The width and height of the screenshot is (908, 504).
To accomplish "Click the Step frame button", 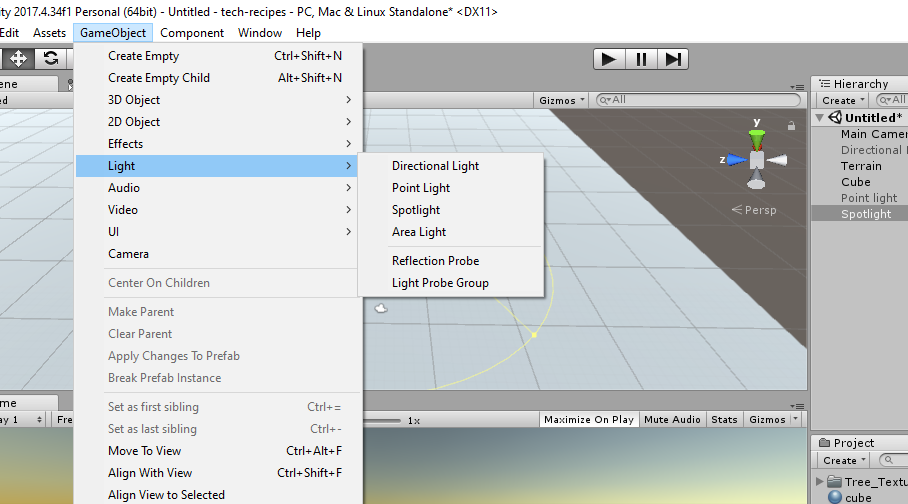I will 673,59.
